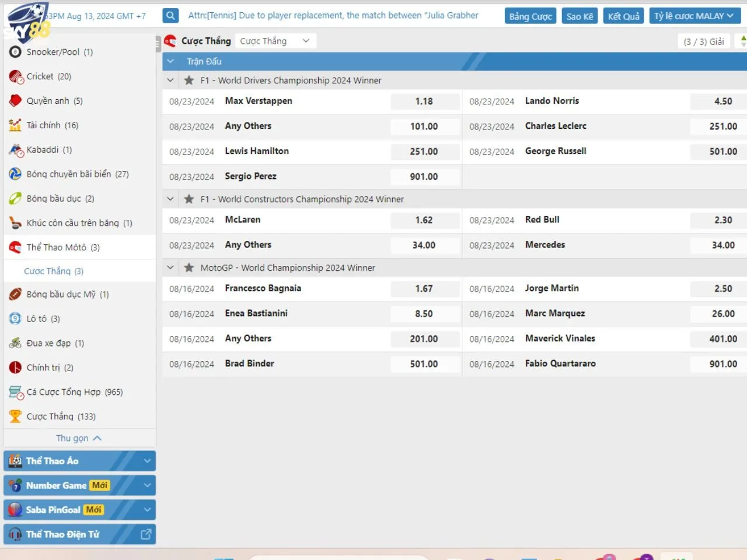Open the Bảng Cược tab
The width and height of the screenshot is (747, 560).
[530, 16]
